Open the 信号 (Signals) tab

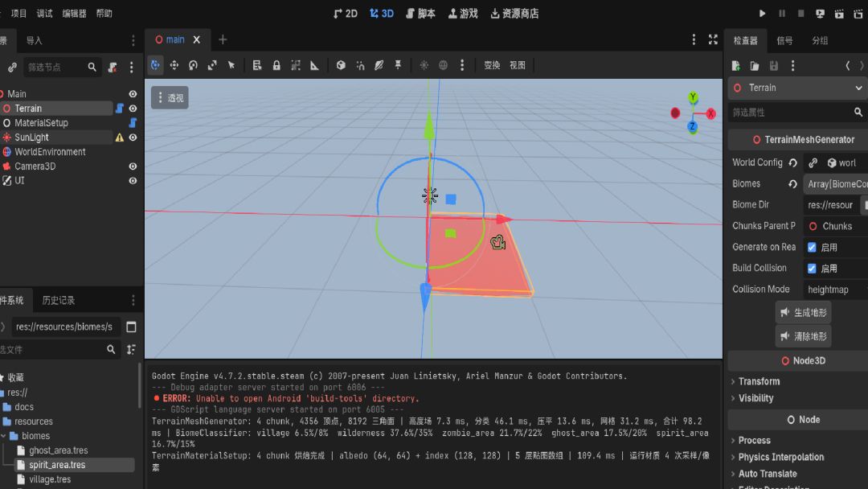784,40
